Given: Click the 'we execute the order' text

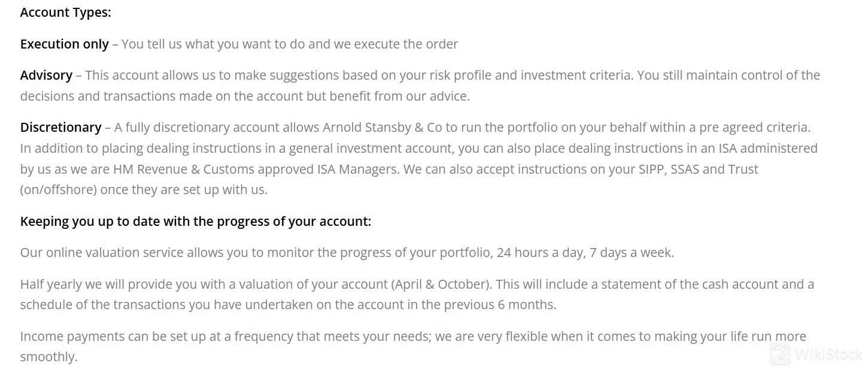Looking at the screenshot, I should (398, 44).
